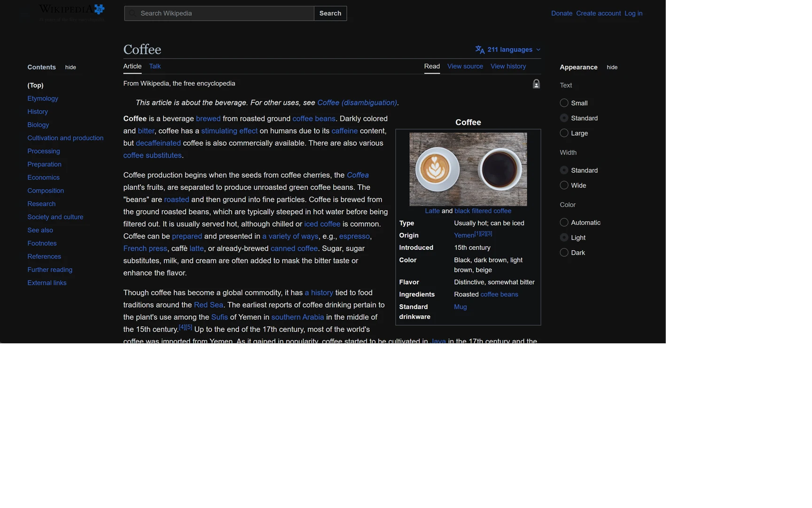Open the Red Sea link
The width and height of the screenshot is (812, 508).
click(209, 305)
